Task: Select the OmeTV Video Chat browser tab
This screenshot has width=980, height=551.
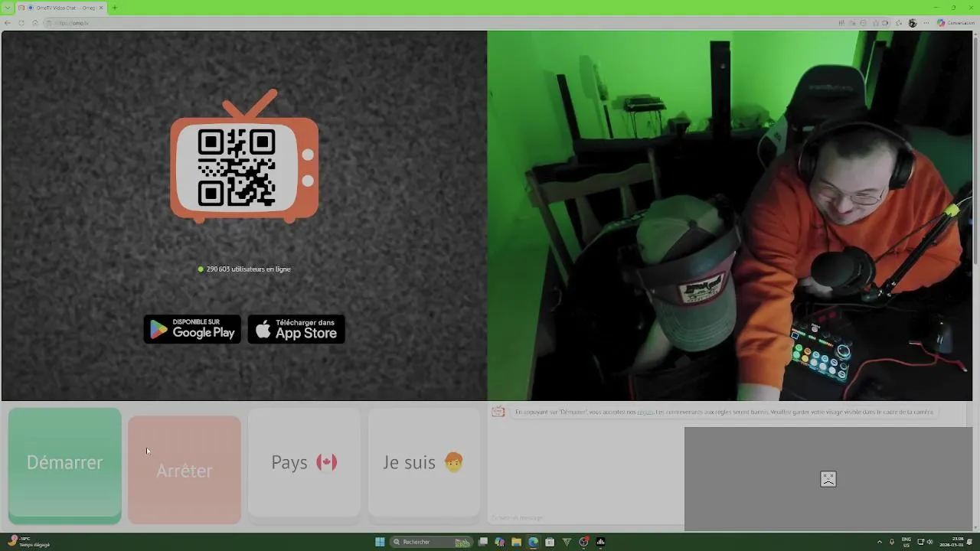Action: 61,8
